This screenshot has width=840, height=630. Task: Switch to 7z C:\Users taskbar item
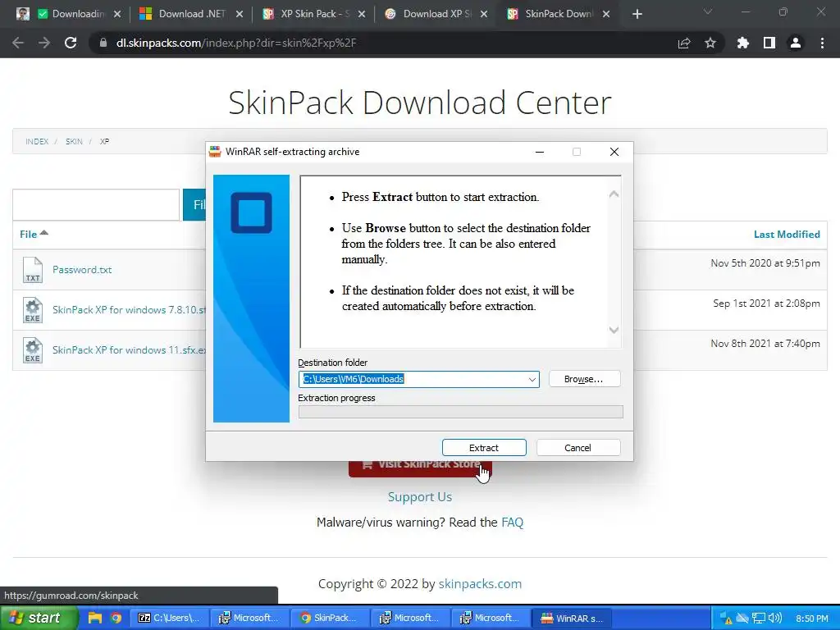169,618
